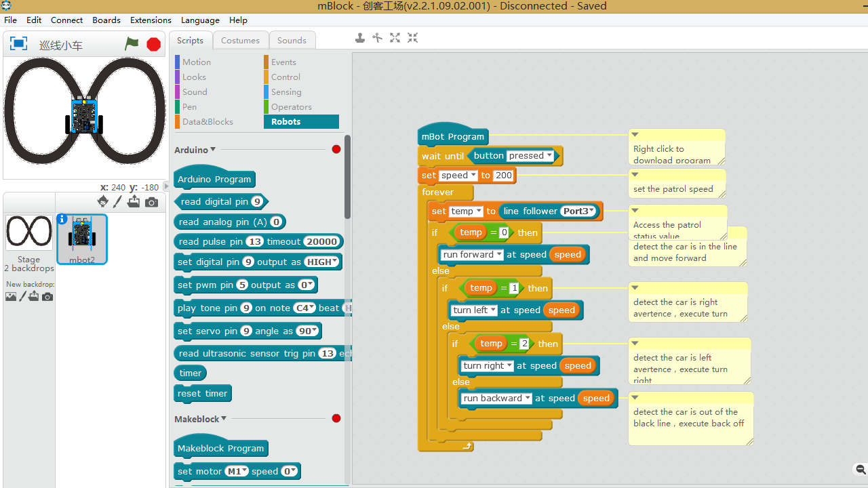This screenshot has height=488, width=868.
Task: Switch to the Costumes tab
Action: coord(241,41)
